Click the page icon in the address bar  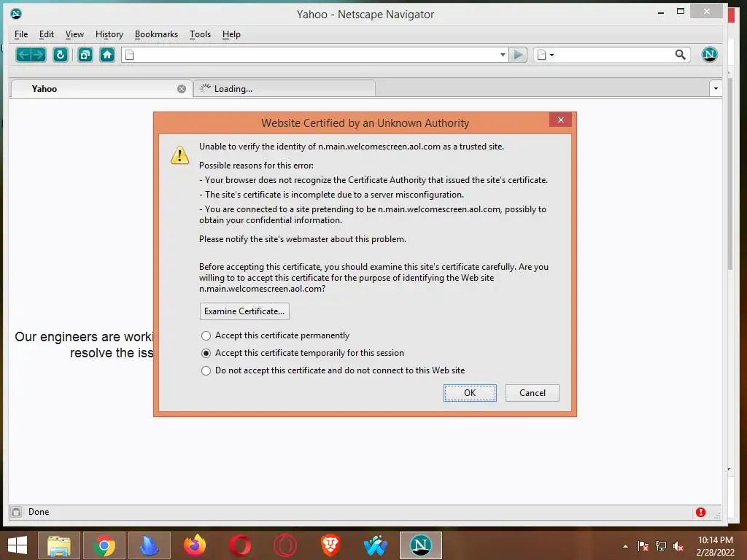[130, 55]
